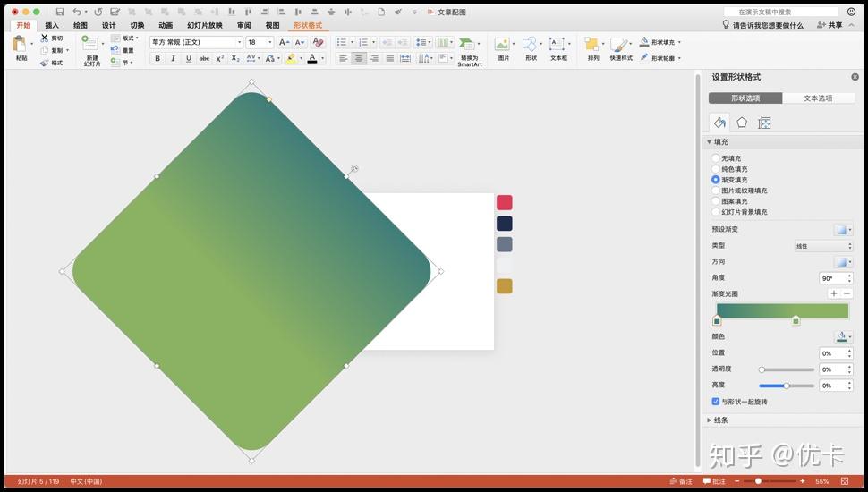Click the font color A icon
This screenshot has height=492, width=868.
point(312,58)
